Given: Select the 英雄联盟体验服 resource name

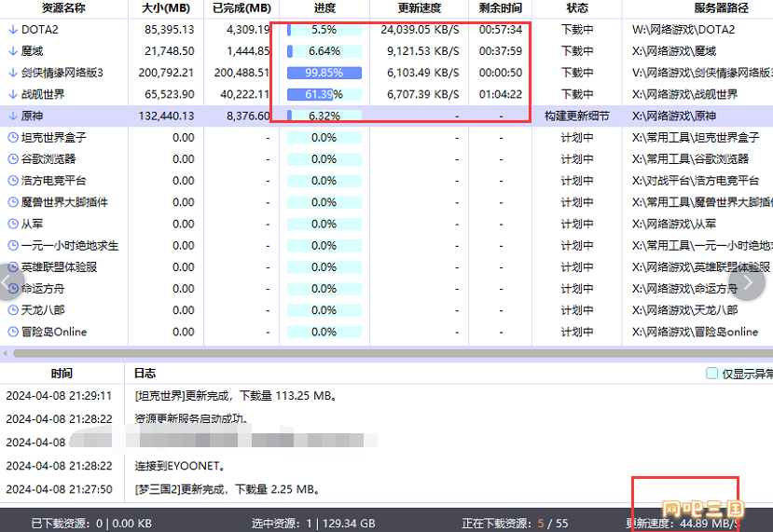Looking at the screenshot, I should coord(59,267).
